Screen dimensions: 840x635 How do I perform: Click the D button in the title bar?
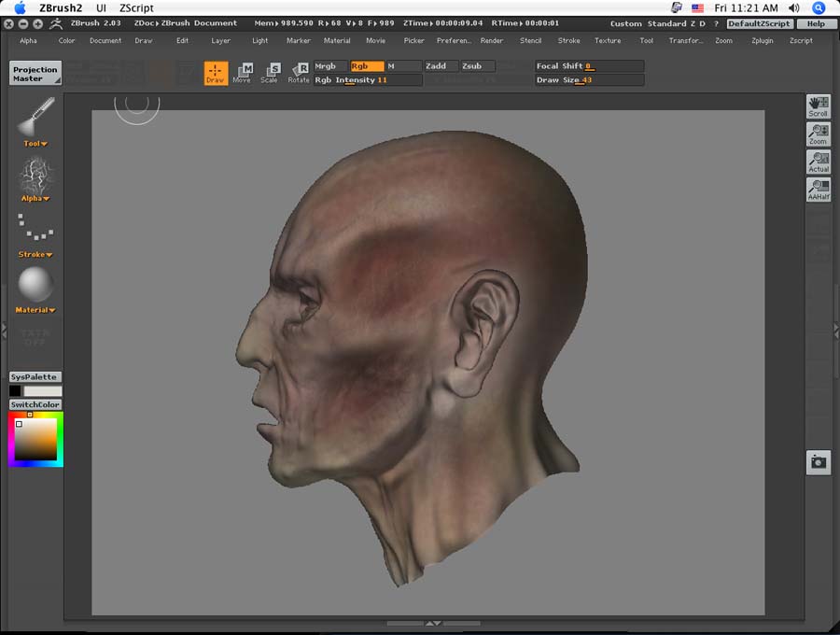point(702,23)
